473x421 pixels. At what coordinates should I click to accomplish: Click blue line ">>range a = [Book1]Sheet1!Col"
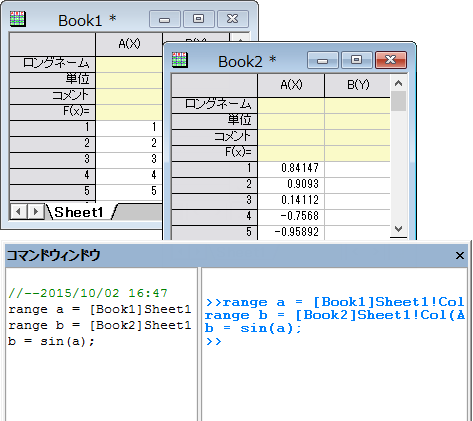335,302
